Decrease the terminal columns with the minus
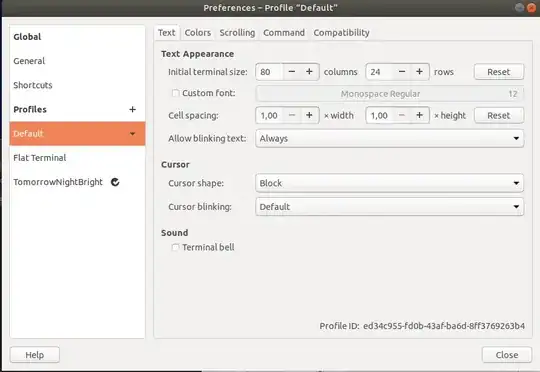This screenshot has width=540, height=372. click(x=292, y=72)
